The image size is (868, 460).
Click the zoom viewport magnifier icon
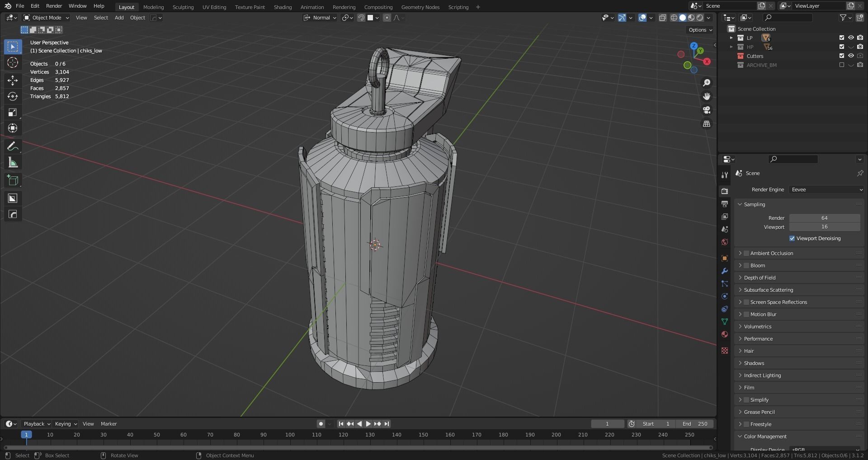click(x=707, y=83)
